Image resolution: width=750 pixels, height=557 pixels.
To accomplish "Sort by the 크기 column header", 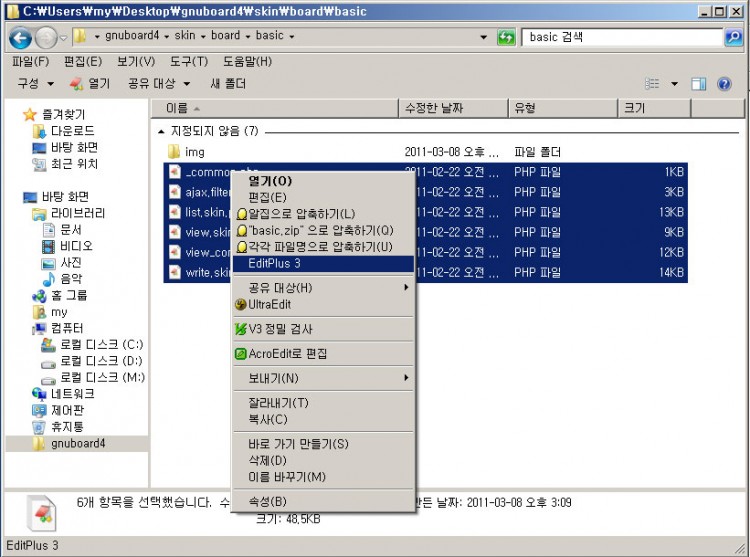I will (654, 109).
